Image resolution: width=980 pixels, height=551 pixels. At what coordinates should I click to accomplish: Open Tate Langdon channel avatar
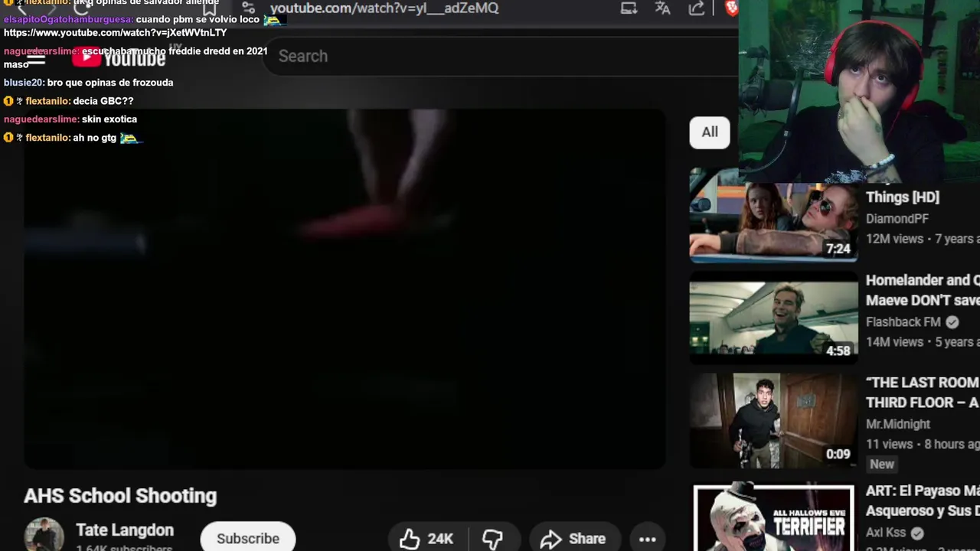[44, 536]
